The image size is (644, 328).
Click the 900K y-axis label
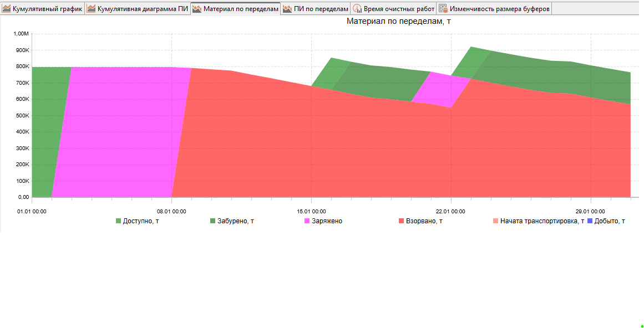22,50
